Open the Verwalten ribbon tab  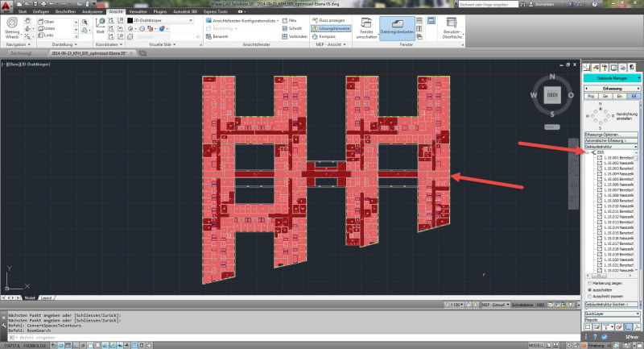pyautogui.click(x=138, y=11)
